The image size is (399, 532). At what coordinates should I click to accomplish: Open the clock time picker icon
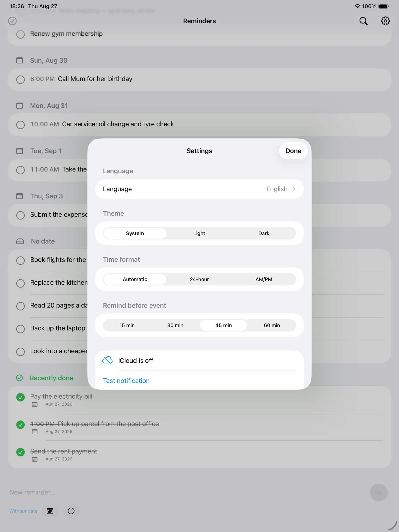[x=71, y=511]
